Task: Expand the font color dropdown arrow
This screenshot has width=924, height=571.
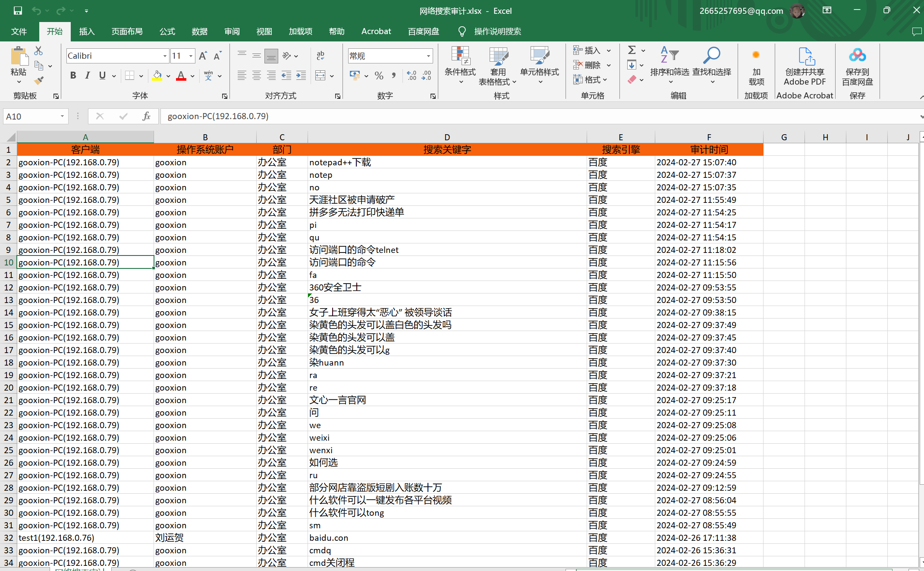Action: [192, 76]
